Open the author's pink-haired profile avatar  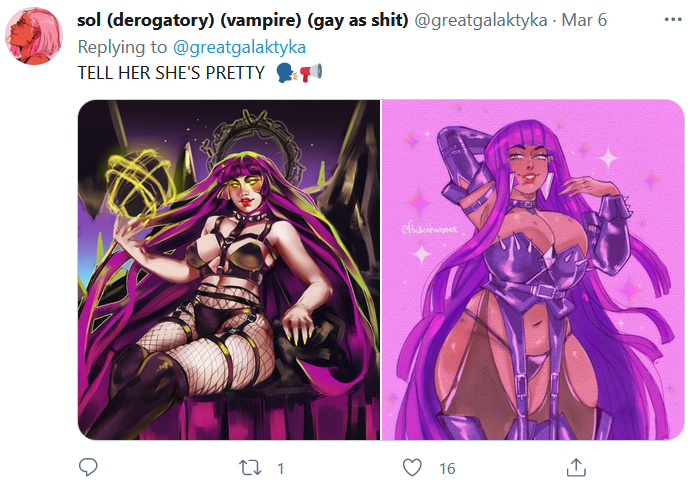(34, 36)
